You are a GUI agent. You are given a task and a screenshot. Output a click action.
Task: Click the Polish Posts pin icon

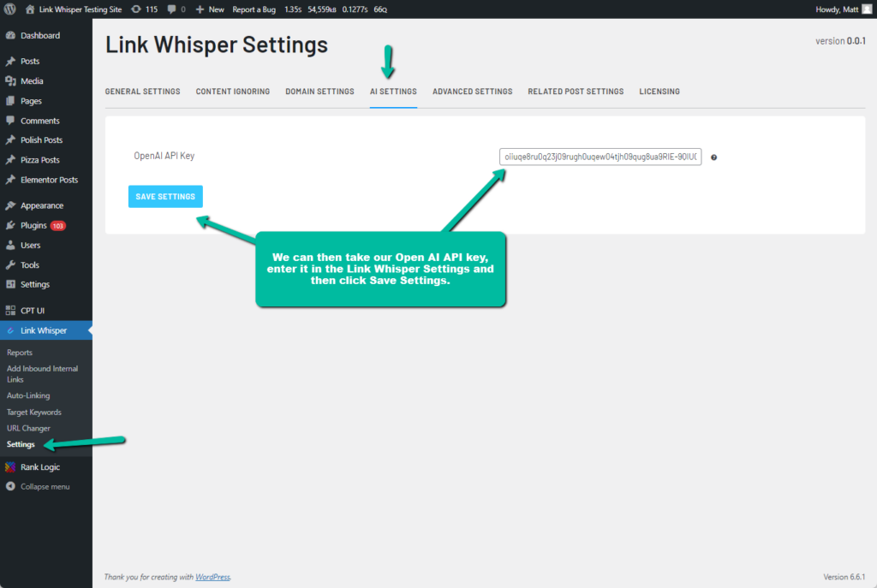pos(10,140)
